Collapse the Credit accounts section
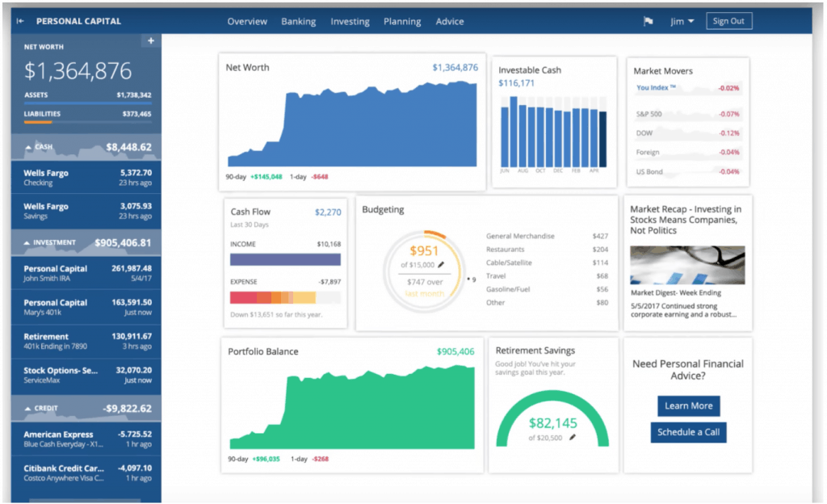827x504 pixels. pyautogui.click(x=27, y=409)
